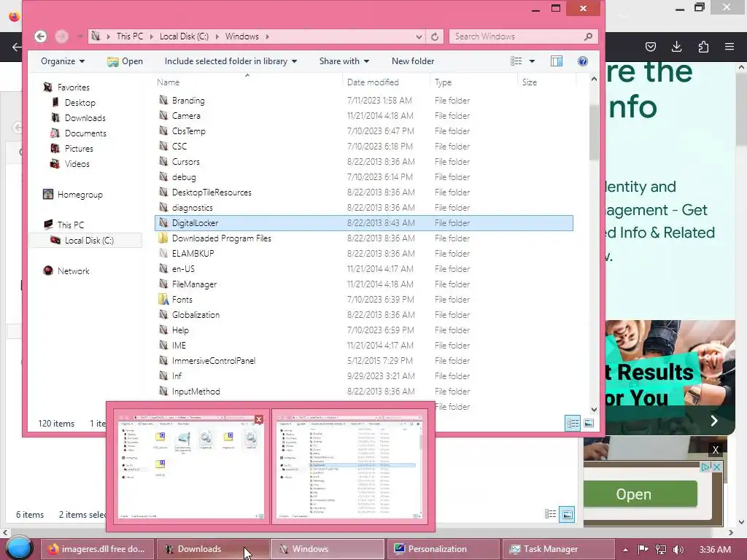Select Network in navigation pane
The width and height of the screenshot is (747, 560).
(73, 271)
